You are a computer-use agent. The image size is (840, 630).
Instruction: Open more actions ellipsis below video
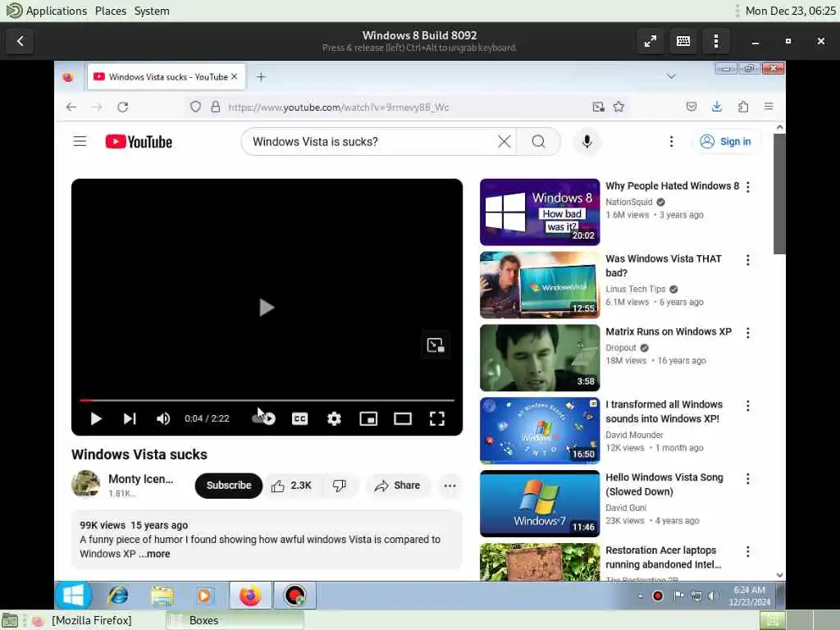tap(450, 486)
